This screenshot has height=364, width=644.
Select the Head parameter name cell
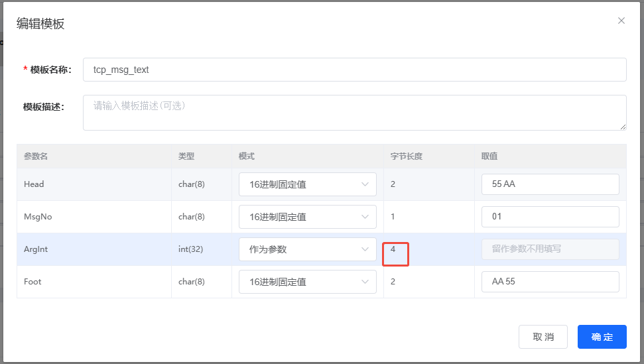pos(34,184)
